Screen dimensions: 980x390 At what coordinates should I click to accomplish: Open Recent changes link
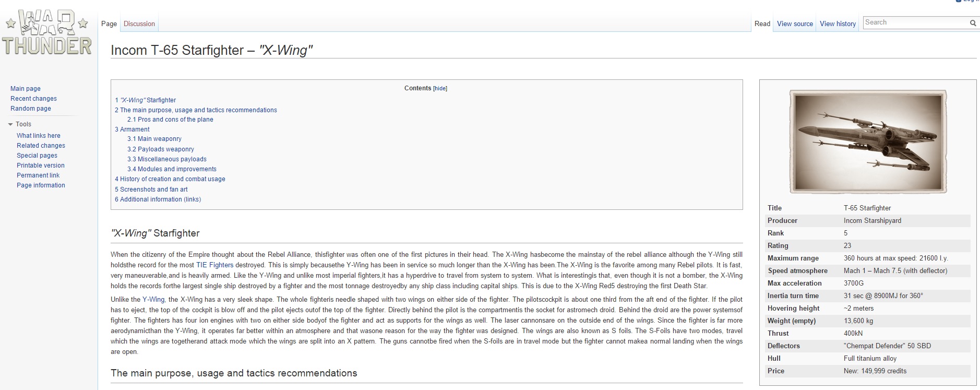click(33, 99)
